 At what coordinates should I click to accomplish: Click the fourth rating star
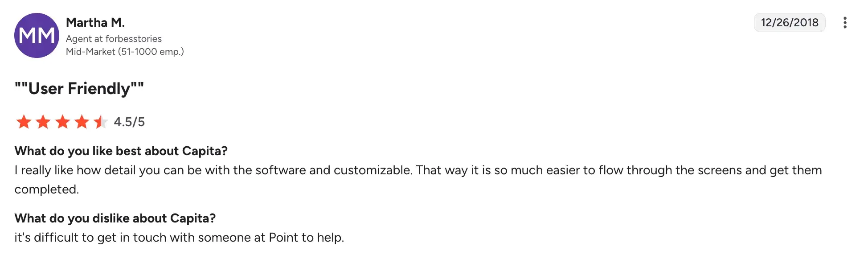pos(82,122)
